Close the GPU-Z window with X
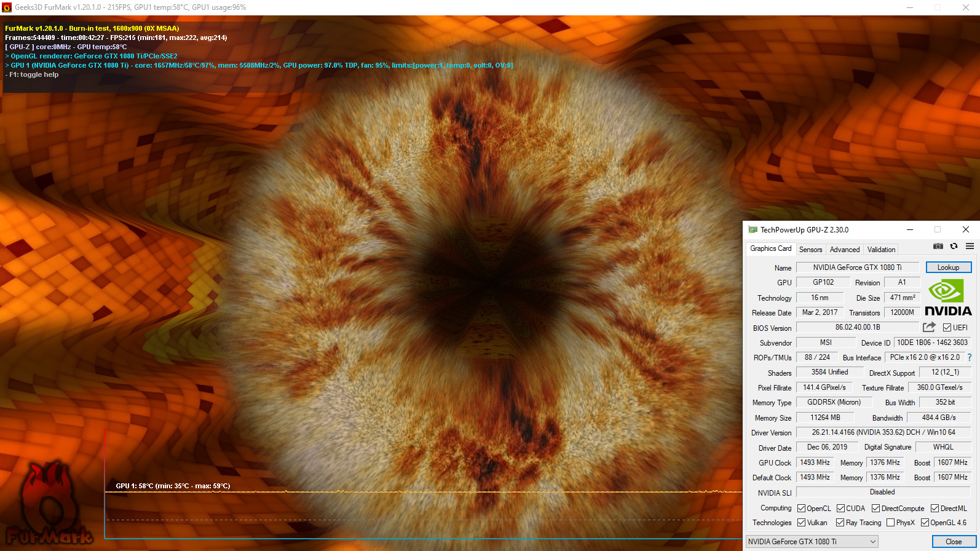Viewport: 980px width, 551px height. tap(966, 229)
